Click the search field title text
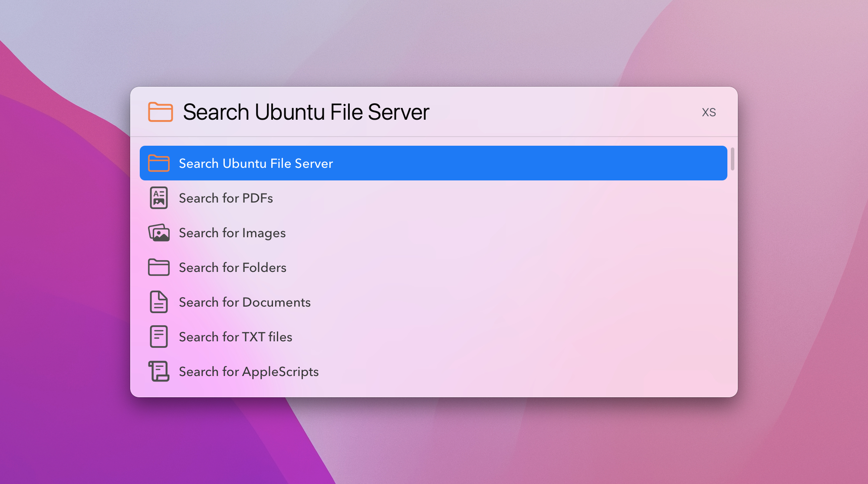Screen dimensions: 868x484 pos(306,112)
